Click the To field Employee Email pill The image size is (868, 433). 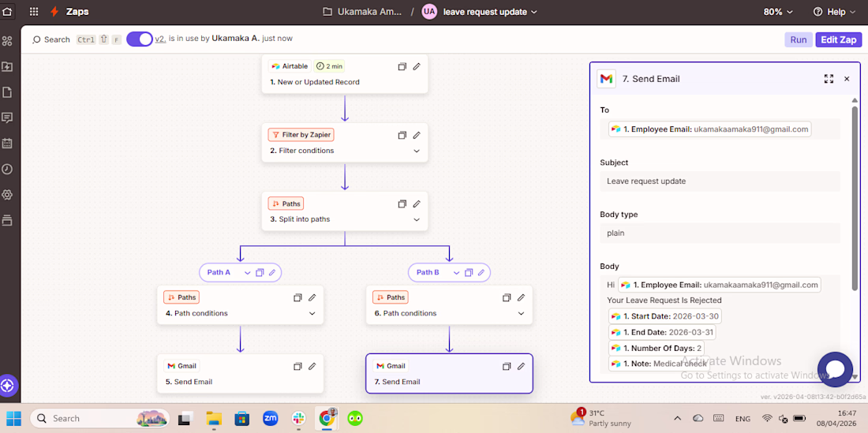tap(709, 129)
